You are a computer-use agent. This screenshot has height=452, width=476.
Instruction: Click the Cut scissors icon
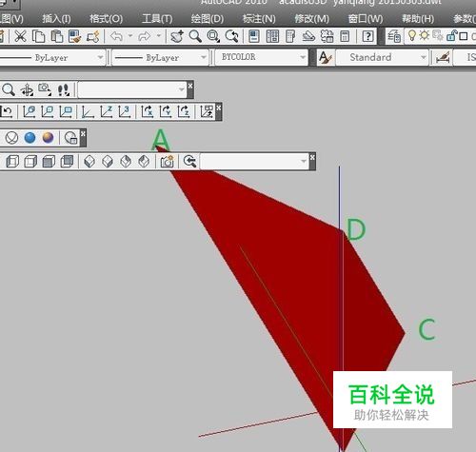(x=21, y=36)
